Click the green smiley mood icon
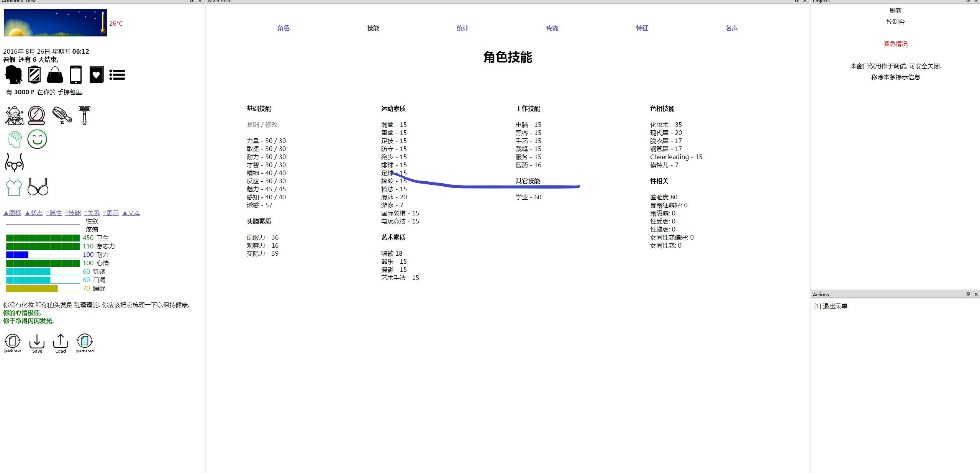 (x=37, y=139)
